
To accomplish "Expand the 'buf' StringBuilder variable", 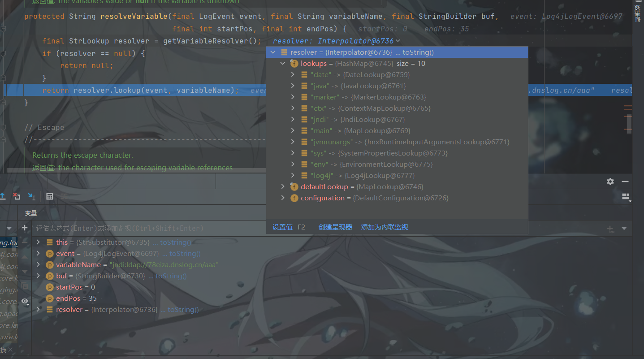I will [38, 276].
